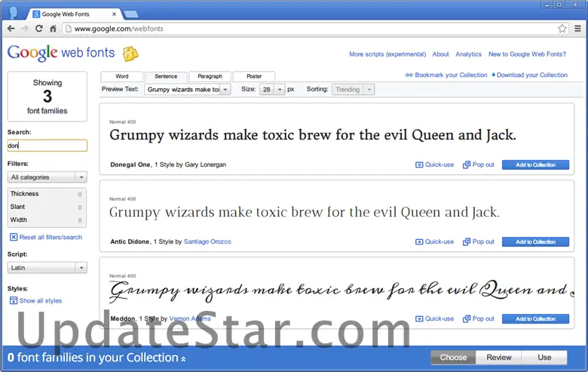Click the browser forward arrow
Viewport: 588px width, 372px height.
click(25, 29)
